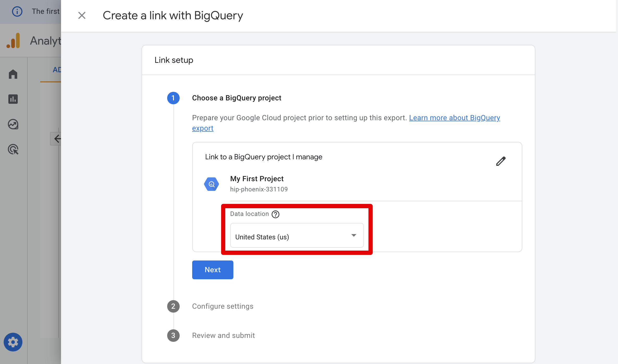Open the Learn more about BigQuery export link
The image size is (618, 364).
point(455,118)
